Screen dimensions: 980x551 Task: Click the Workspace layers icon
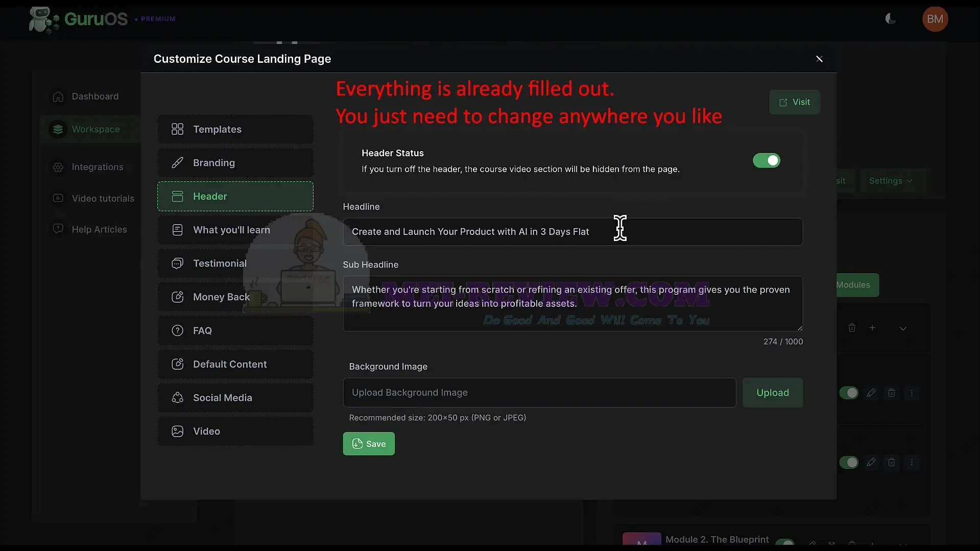(x=58, y=129)
